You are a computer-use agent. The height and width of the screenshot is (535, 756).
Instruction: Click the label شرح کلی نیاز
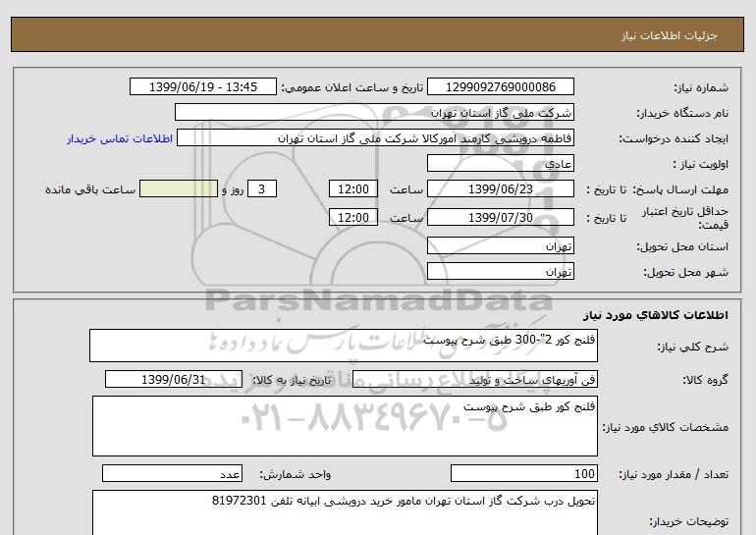coord(693,347)
